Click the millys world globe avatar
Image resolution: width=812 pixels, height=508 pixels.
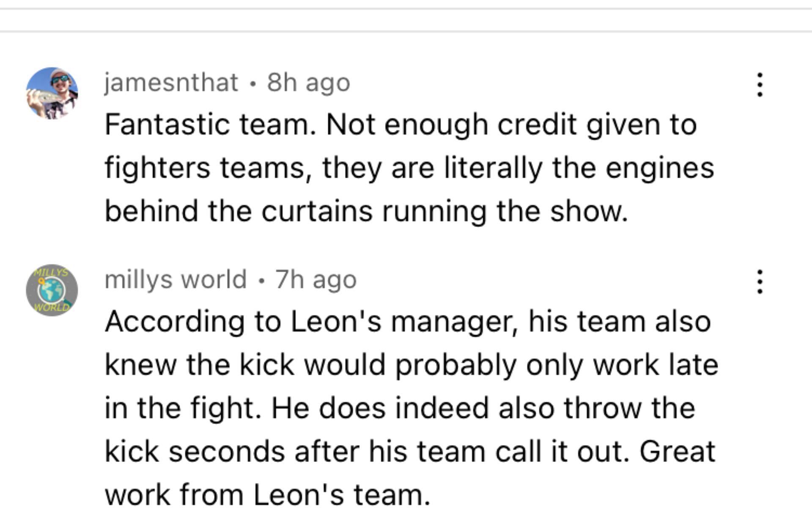coord(52,290)
